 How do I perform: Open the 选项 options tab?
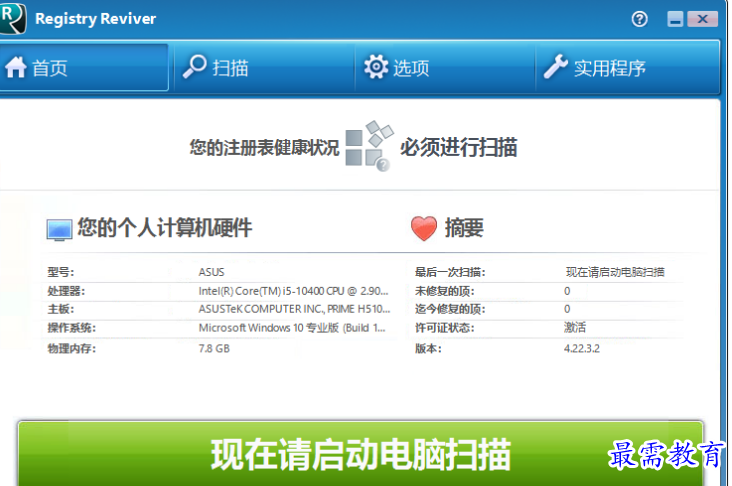click(445, 68)
